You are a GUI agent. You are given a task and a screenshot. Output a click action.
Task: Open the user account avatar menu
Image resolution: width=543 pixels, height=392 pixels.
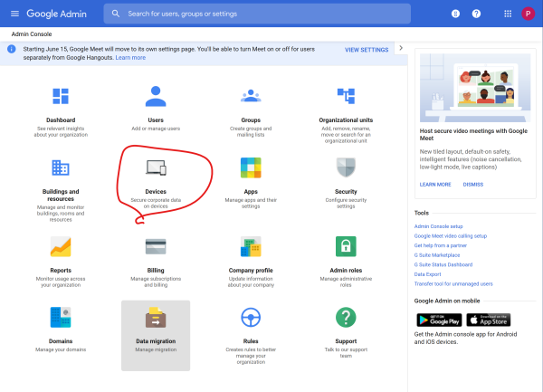click(x=528, y=14)
